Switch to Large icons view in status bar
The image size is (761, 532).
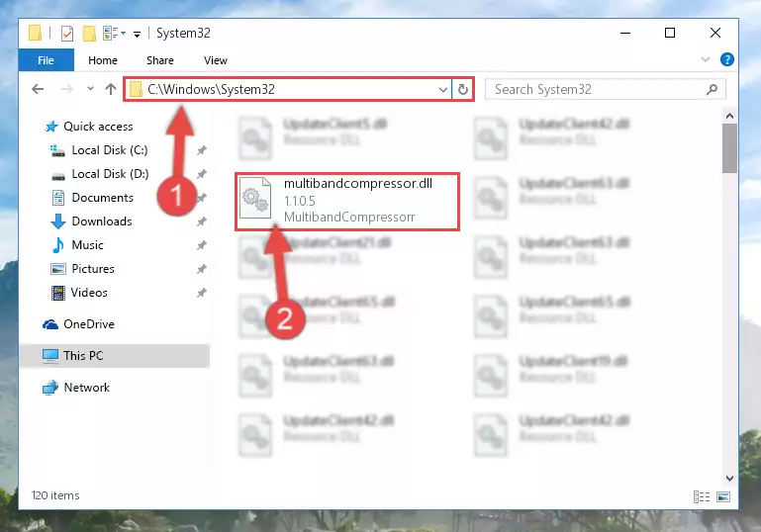pyautogui.click(x=723, y=496)
